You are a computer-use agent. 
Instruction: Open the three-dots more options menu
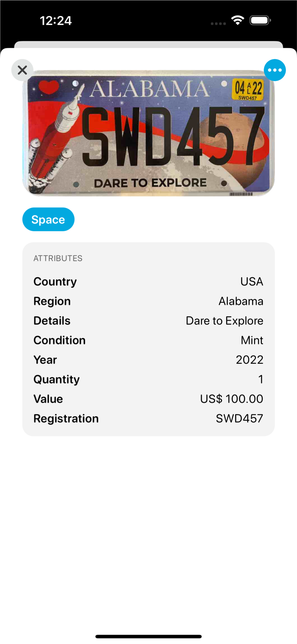pos(275,70)
